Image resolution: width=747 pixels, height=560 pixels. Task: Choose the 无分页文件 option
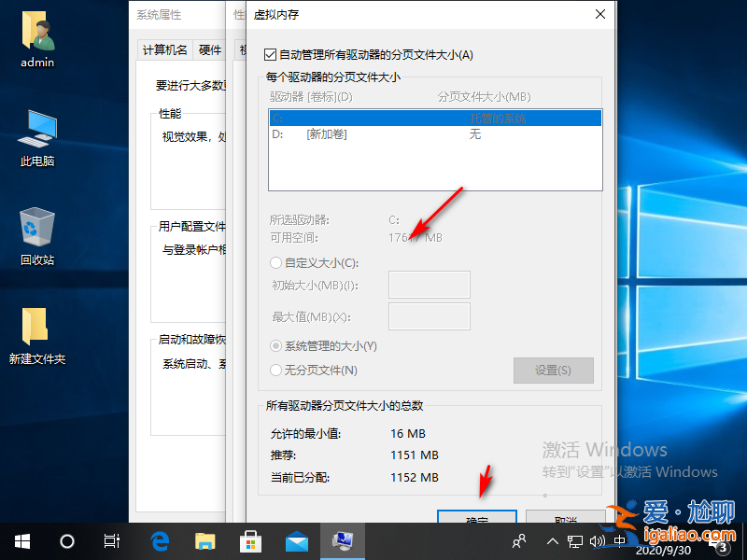click(275, 370)
